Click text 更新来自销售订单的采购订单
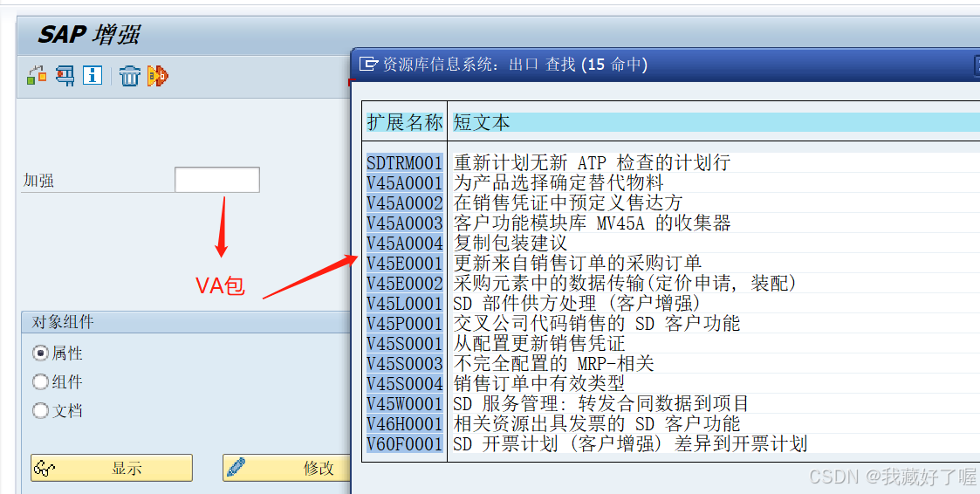Screen dimensions: 980x494 (578, 264)
